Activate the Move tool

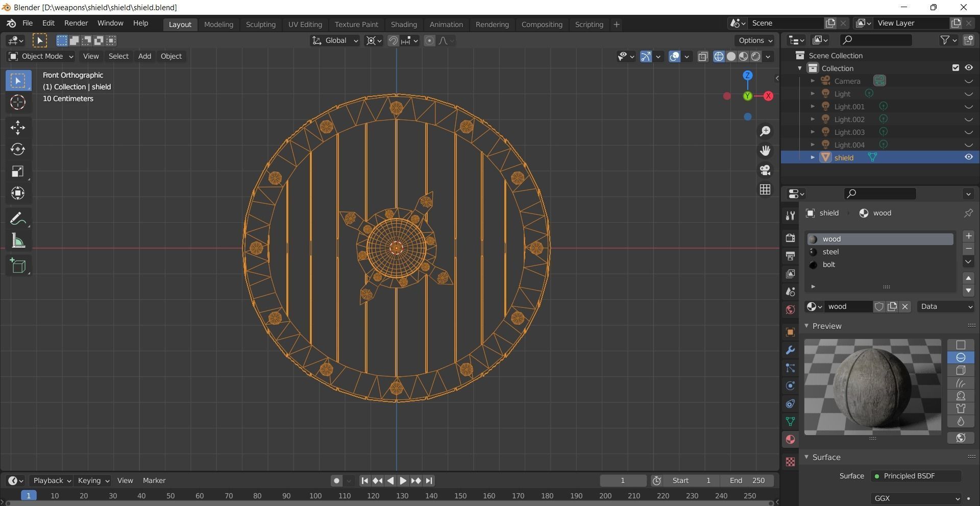(x=18, y=128)
